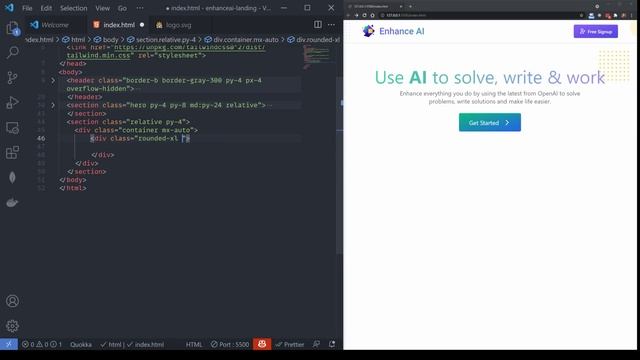Click the tailwind.min.css link text
This screenshot has height=360, width=640.
(x=98, y=56)
